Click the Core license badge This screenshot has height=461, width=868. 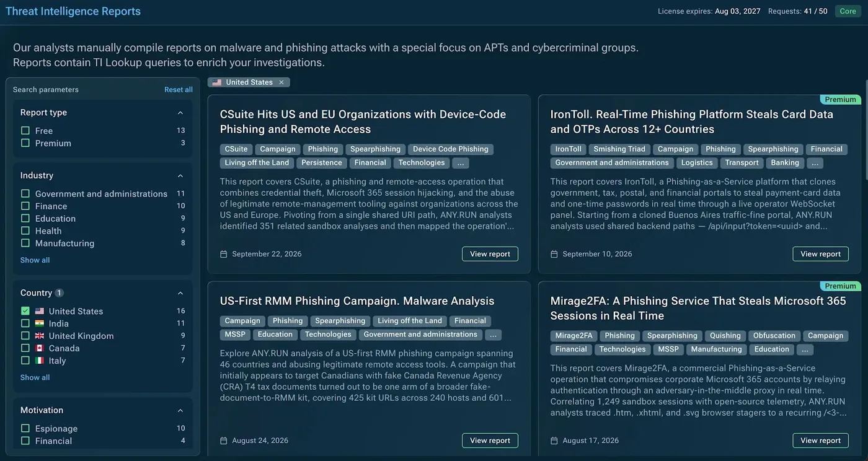(848, 11)
